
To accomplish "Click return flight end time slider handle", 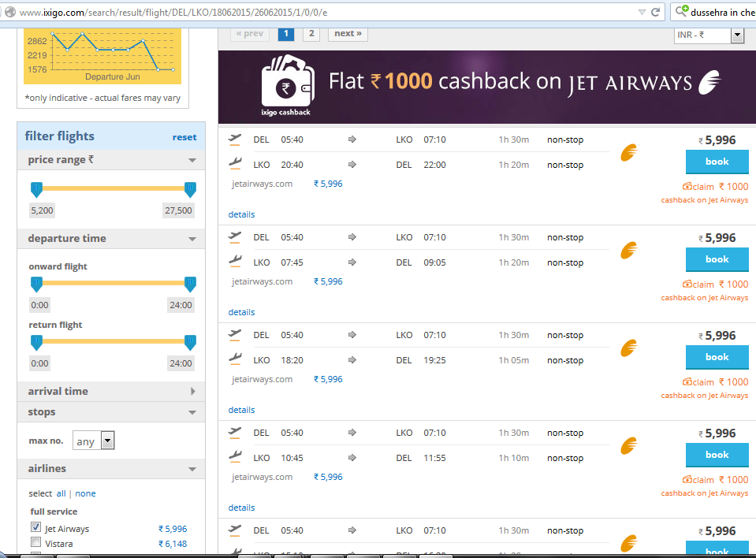I will coord(191,343).
